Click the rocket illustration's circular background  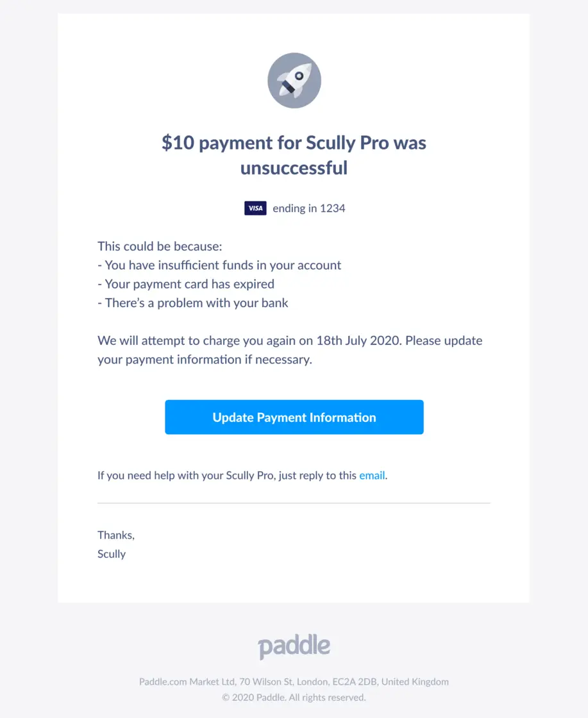tap(294, 80)
